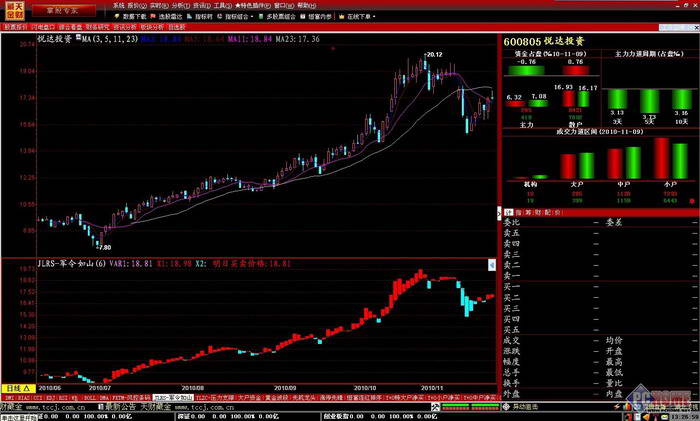
Task: Click the 散户 bar chart label
Action: [575, 125]
